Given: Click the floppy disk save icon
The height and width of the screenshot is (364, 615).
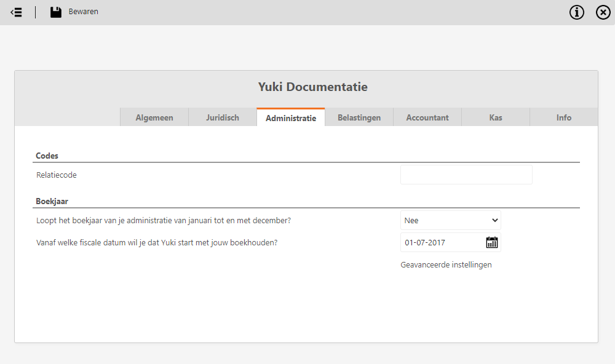Looking at the screenshot, I should [56, 12].
